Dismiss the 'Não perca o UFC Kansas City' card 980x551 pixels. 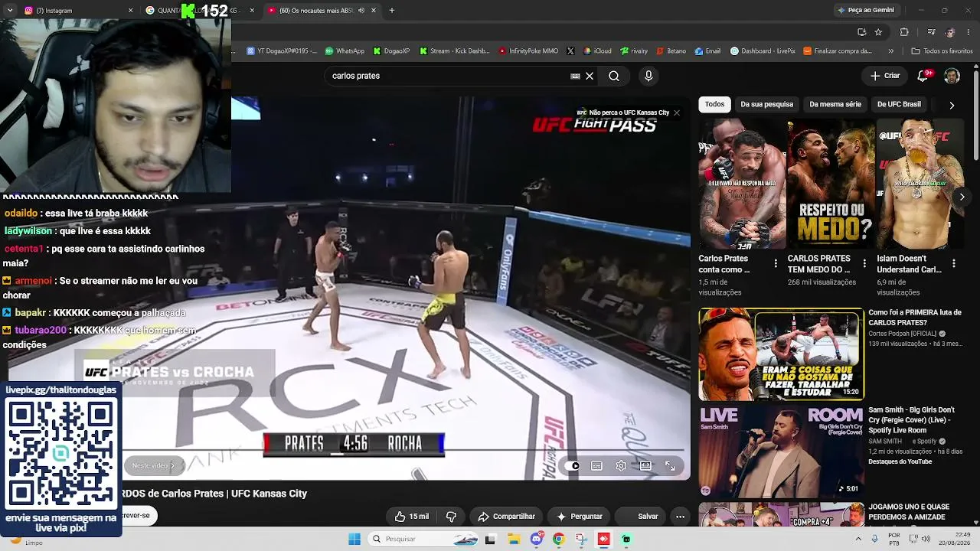(676, 112)
